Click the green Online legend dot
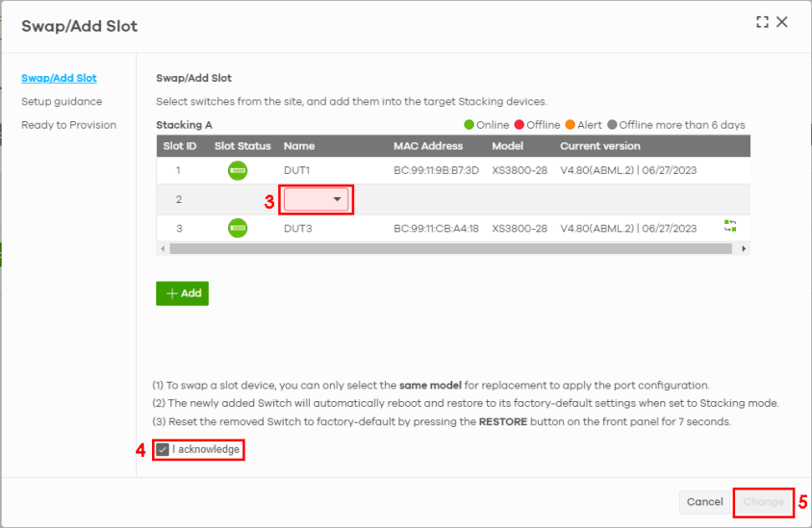 click(469, 125)
